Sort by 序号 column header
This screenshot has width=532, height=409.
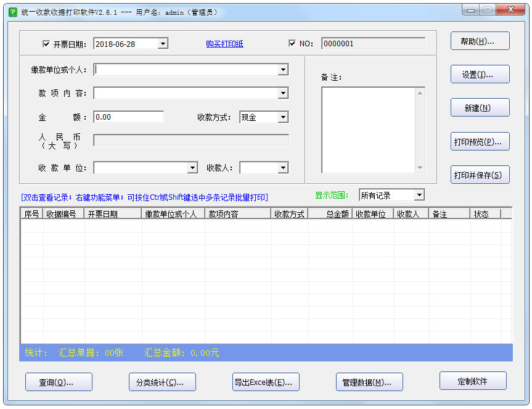[x=32, y=214]
